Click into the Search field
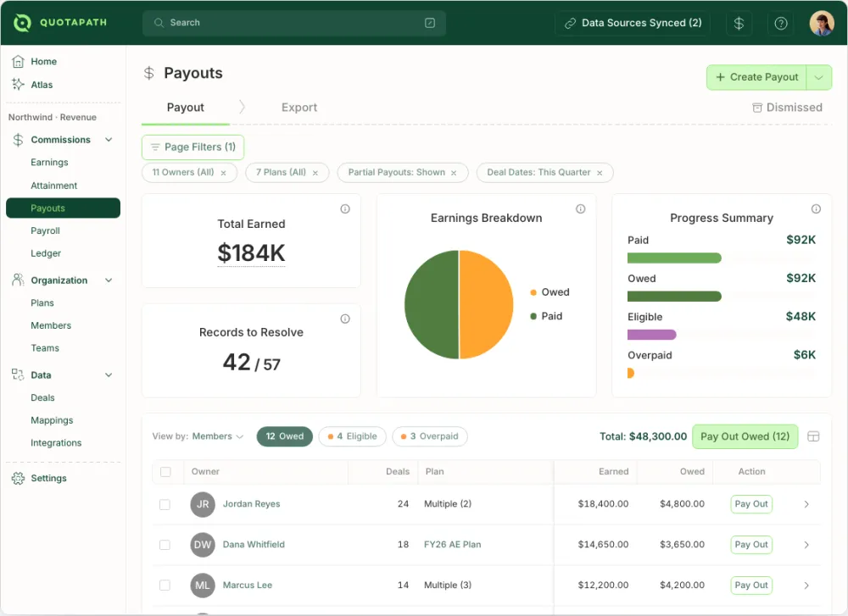 pyautogui.click(x=294, y=23)
